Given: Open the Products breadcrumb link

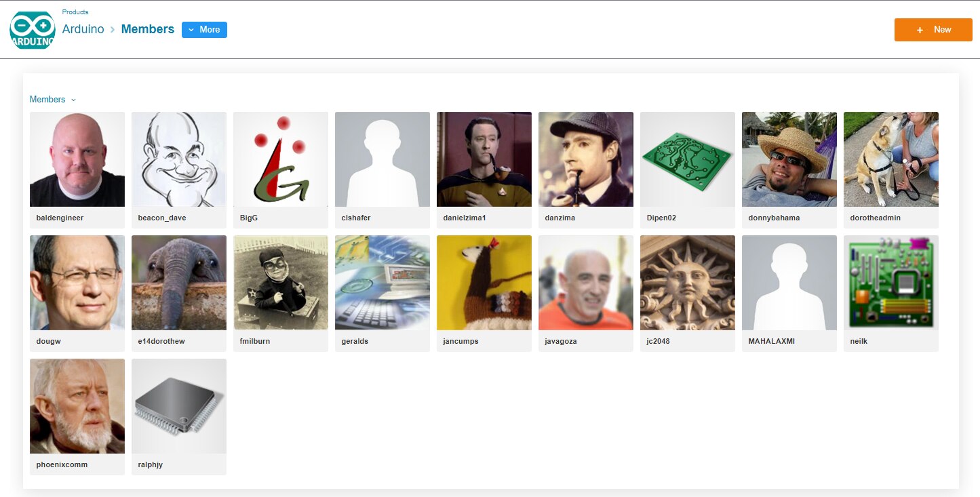Looking at the screenshot, I should pos(75,12).
